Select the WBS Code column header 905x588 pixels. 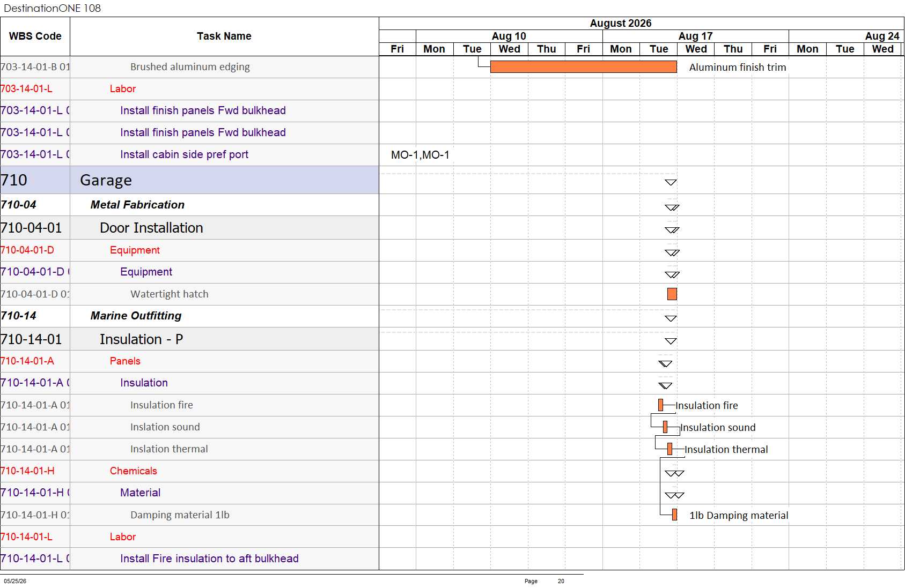pos(35,36)
